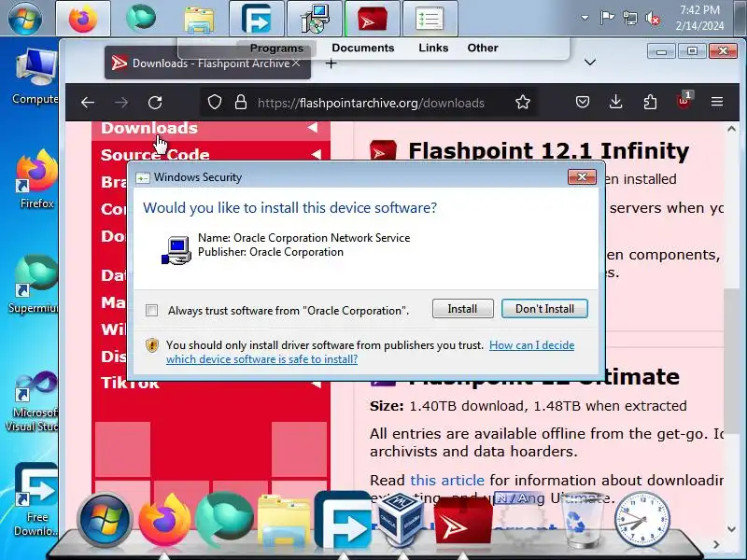Click the uBlock Origin toolbar icon
This screenshot has width=747, height=560.
684,101
